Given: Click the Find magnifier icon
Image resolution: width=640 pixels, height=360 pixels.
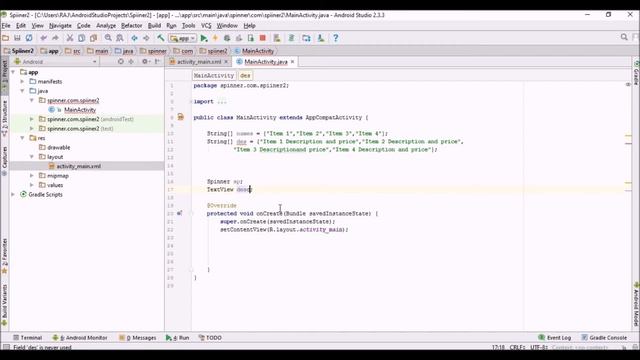Looking at the screenshot, I should [108, 38].
